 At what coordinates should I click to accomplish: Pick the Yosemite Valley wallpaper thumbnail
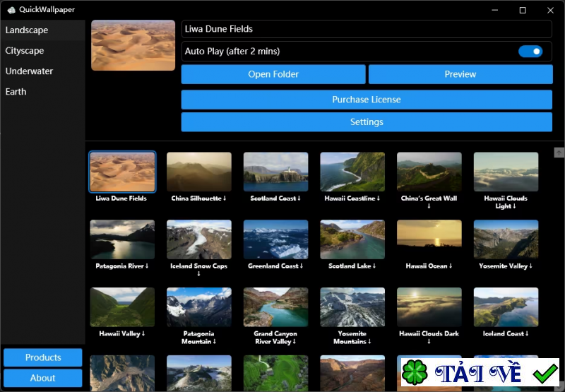506,239
